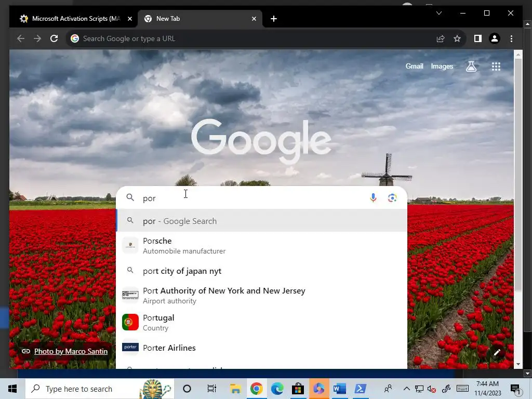
Task: Open PowerShell from the taskbar
Action: tap(360, 389)
